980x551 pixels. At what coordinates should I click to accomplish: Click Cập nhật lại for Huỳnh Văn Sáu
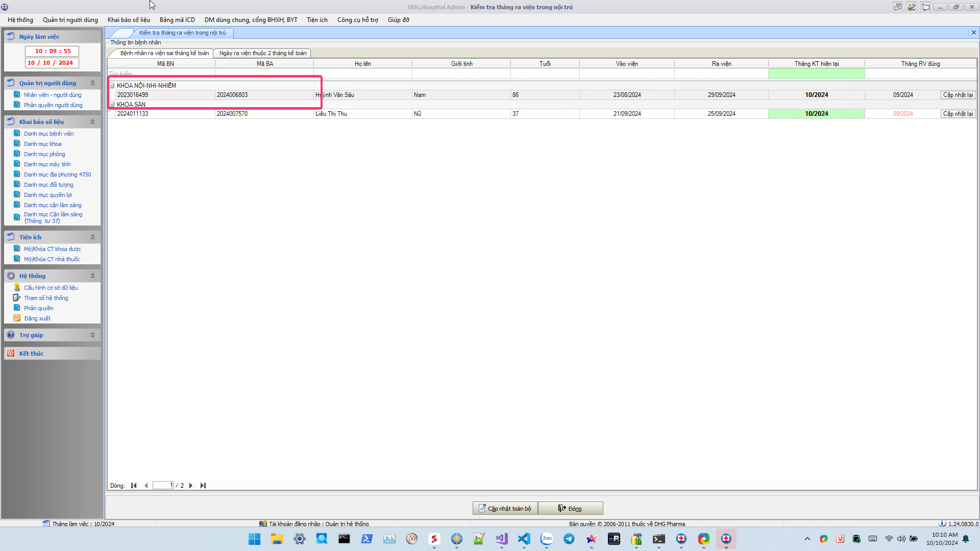[958, 95]
